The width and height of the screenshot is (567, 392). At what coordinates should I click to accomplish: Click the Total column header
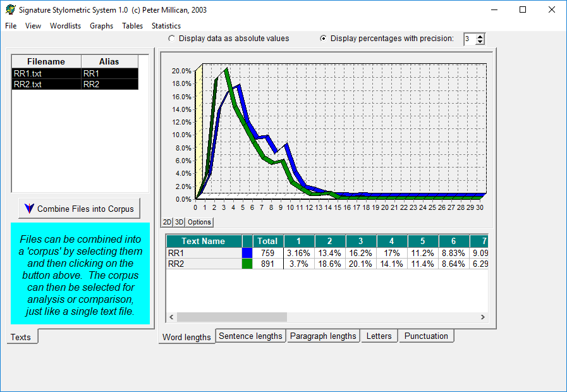click(x=267, y=241)
